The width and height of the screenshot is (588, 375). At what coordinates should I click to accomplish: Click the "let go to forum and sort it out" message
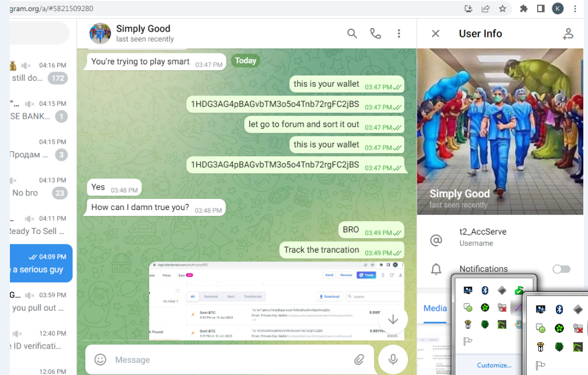(x=324, y=125)
